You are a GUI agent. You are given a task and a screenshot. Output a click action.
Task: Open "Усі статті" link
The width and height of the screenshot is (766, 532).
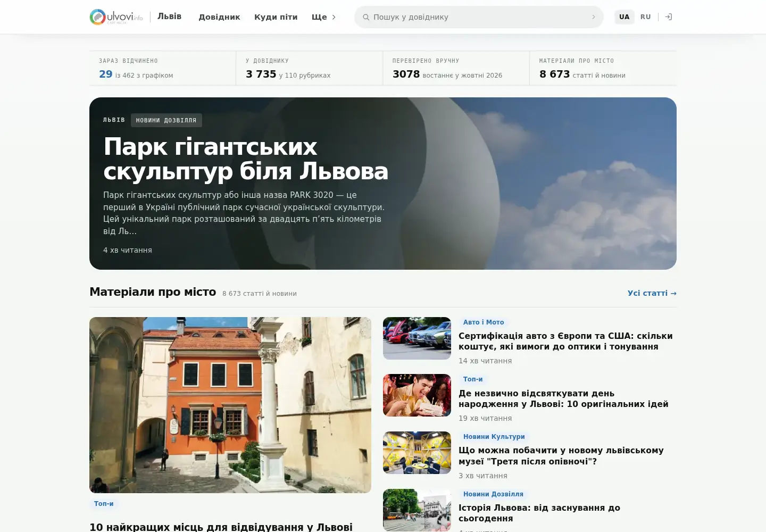click(x=652, y=293)
